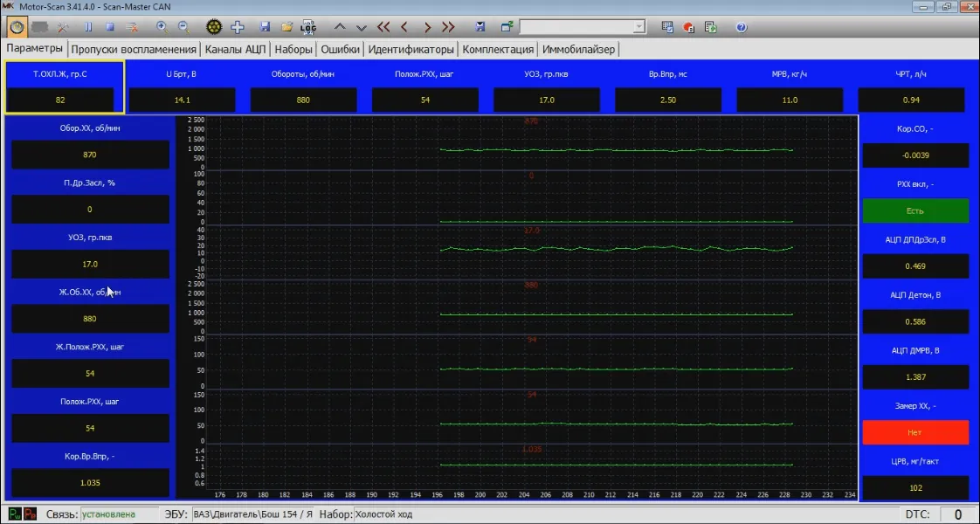980x524 pixels.
Task: Zoom in on the graph
Action: pyautogui.click(x=162, y=27)
